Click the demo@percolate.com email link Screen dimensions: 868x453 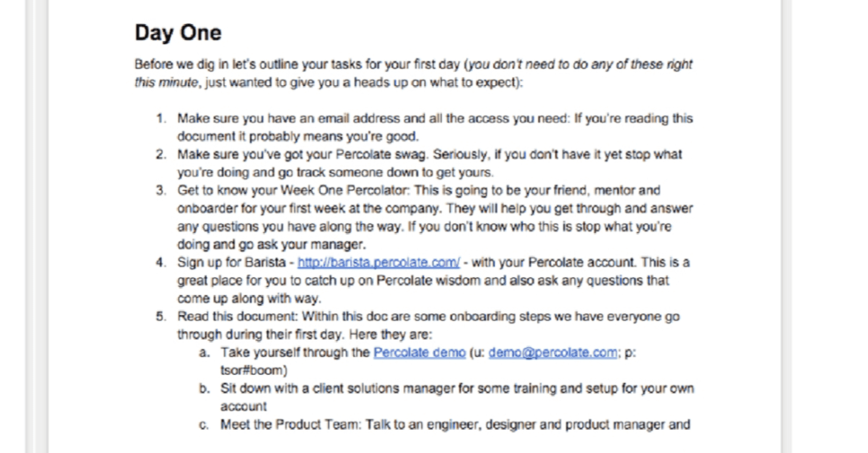[552, 353]
